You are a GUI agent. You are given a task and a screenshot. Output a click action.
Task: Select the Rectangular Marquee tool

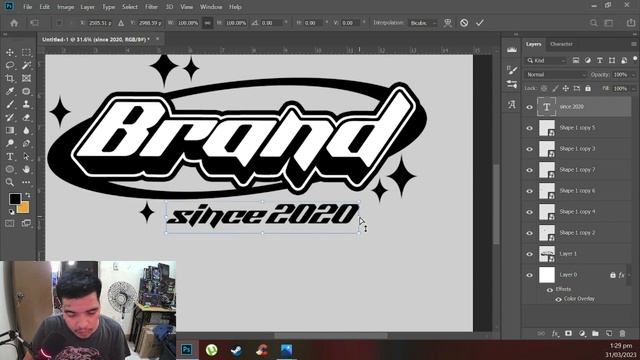(26, 53)
